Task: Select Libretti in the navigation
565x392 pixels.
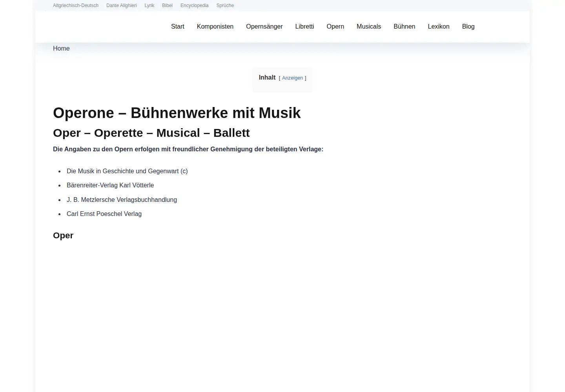Action: point(304,27)
